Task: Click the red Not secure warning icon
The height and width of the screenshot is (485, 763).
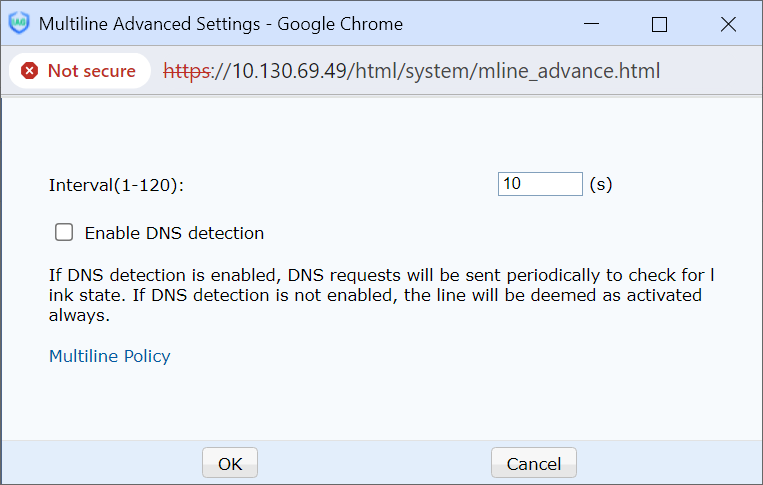Action: pyautogui.click(x=30, y=71)
